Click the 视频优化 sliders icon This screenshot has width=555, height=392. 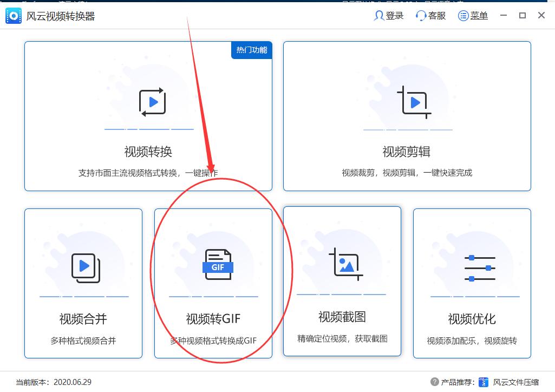pos(480,268)
